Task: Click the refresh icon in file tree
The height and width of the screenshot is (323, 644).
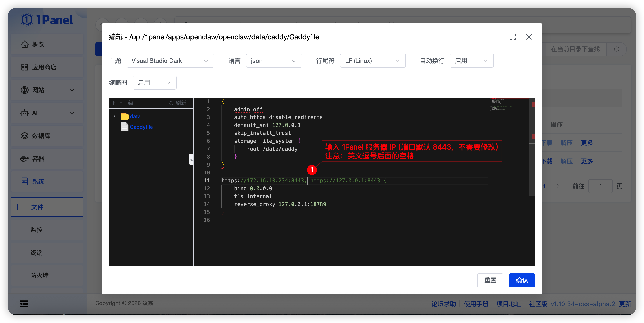Action: pos(171,103)
